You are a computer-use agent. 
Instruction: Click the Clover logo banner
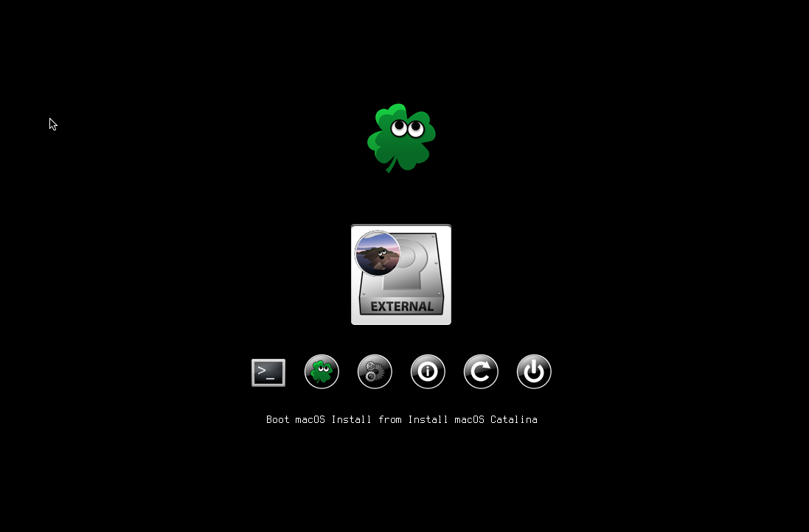[401, 138]
